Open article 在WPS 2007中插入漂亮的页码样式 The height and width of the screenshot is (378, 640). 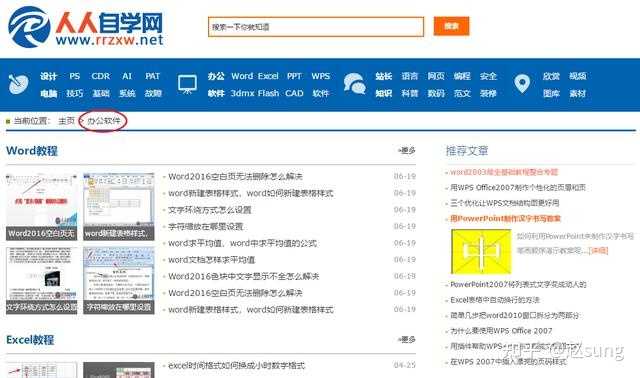[508, 362]
